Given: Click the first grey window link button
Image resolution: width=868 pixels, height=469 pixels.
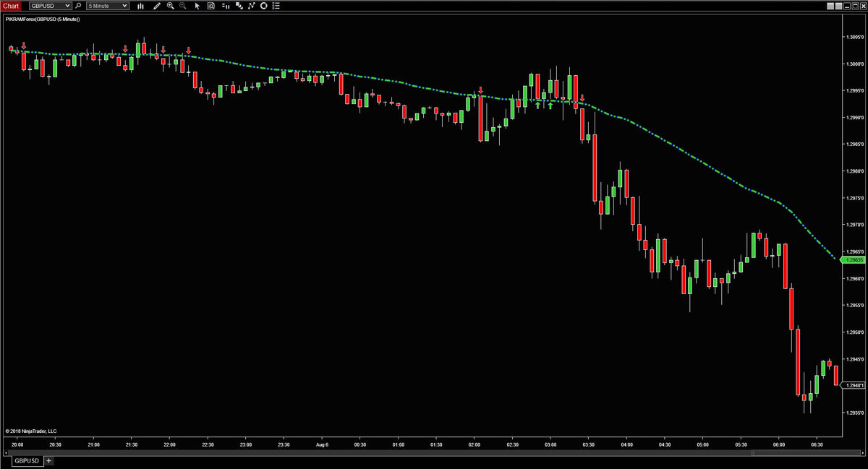Looking at the screenshot, I should click(830, 6).
